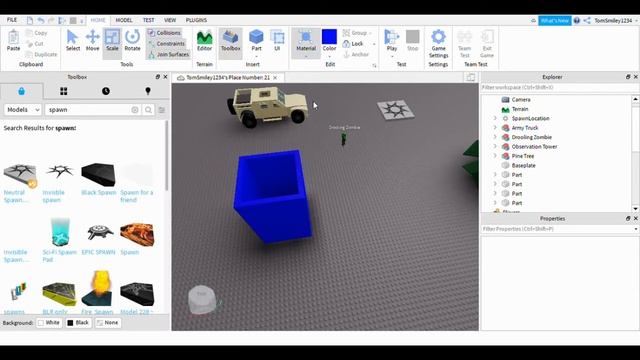
Task: Click the What's New button
Action: tap(555, 20)
